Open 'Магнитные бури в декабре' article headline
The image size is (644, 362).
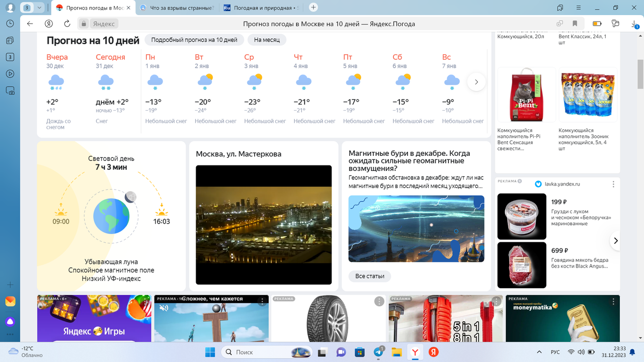(x=410, y=161)
